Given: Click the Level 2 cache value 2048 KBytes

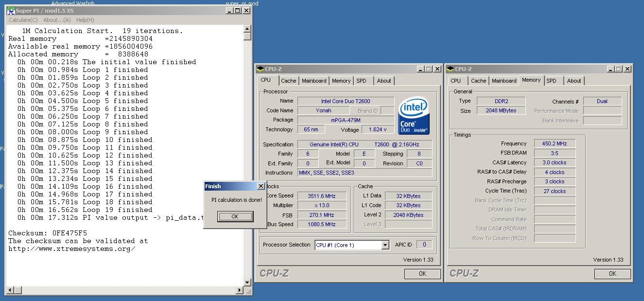Looking at the screenshot, I should [409, 215].
